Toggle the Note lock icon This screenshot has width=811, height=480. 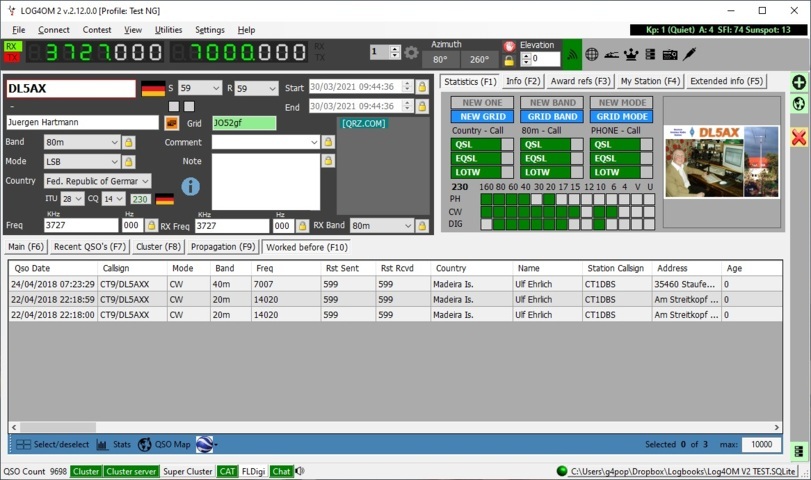[x=328, y=161]
